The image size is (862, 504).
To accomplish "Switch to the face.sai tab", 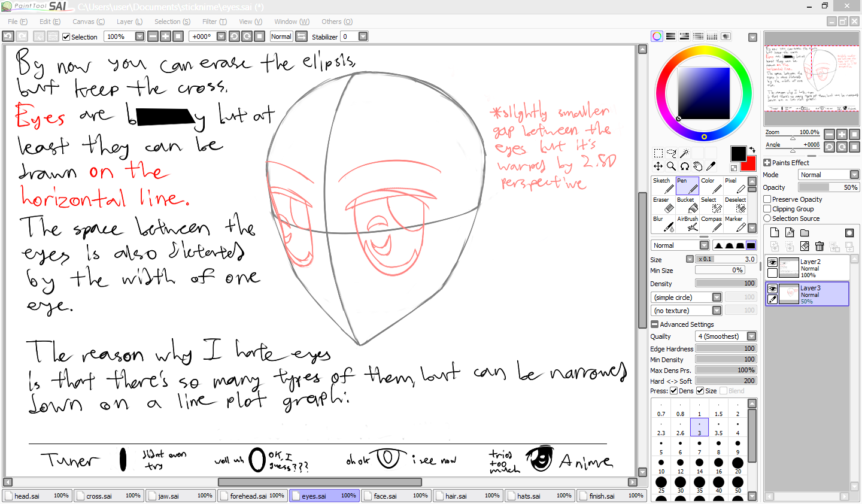I will [396, 496].
